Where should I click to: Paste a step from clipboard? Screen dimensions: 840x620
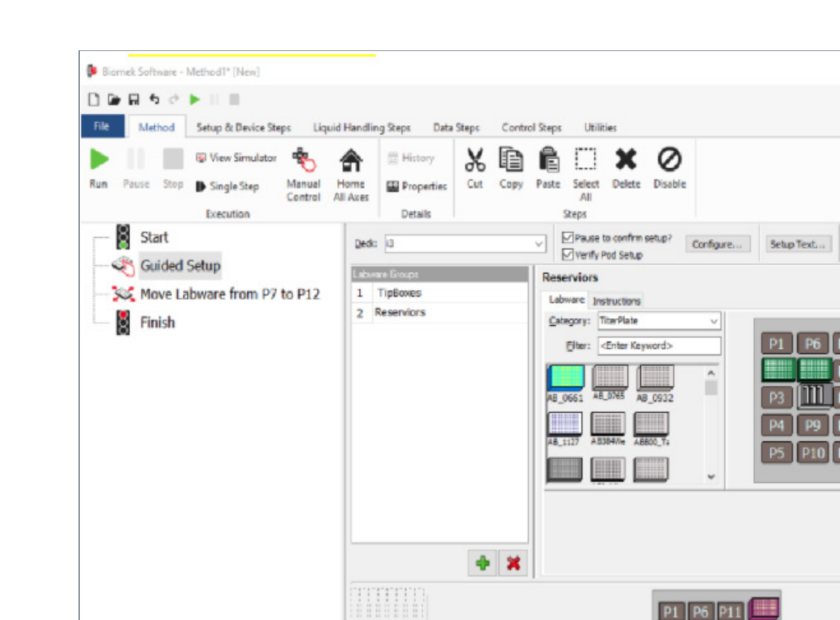[548, 169]
